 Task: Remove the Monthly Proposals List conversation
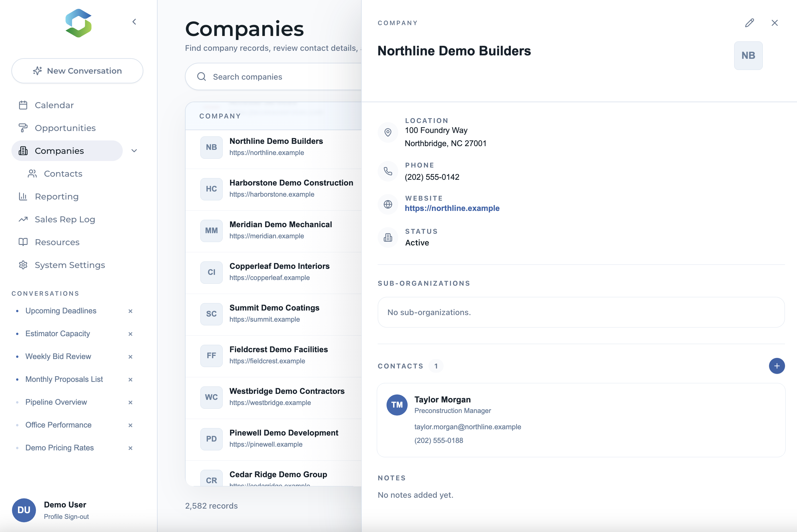coord(130,379)
